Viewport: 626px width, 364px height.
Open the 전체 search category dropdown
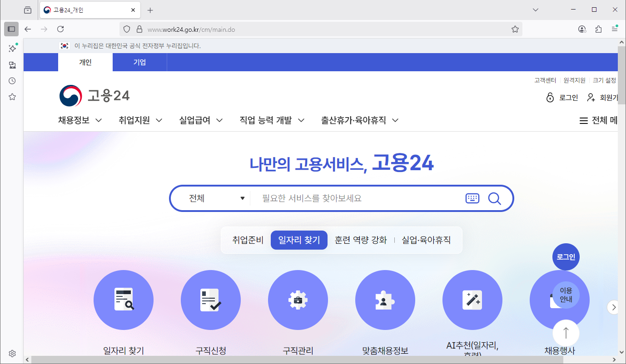click(x=214, y=198)
